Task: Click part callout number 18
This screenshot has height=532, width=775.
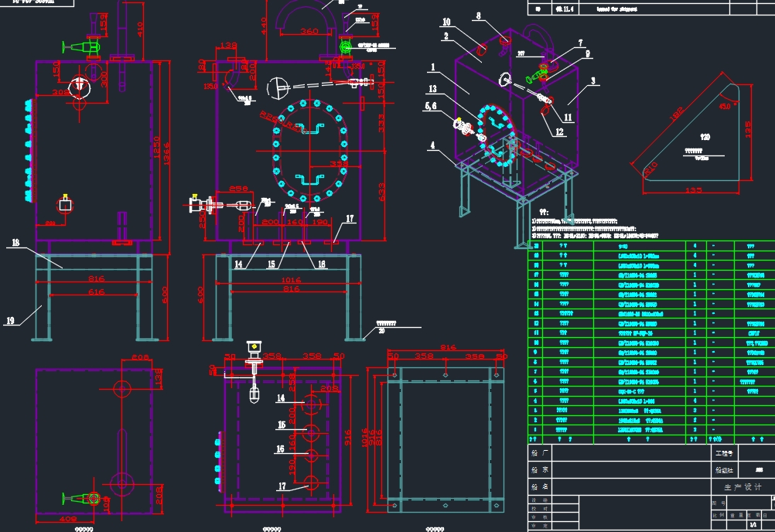Action: tap(15, 243)
